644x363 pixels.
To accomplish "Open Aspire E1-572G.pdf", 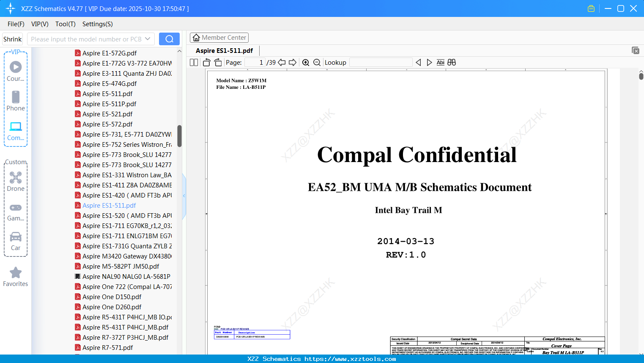I will [110, 53].
